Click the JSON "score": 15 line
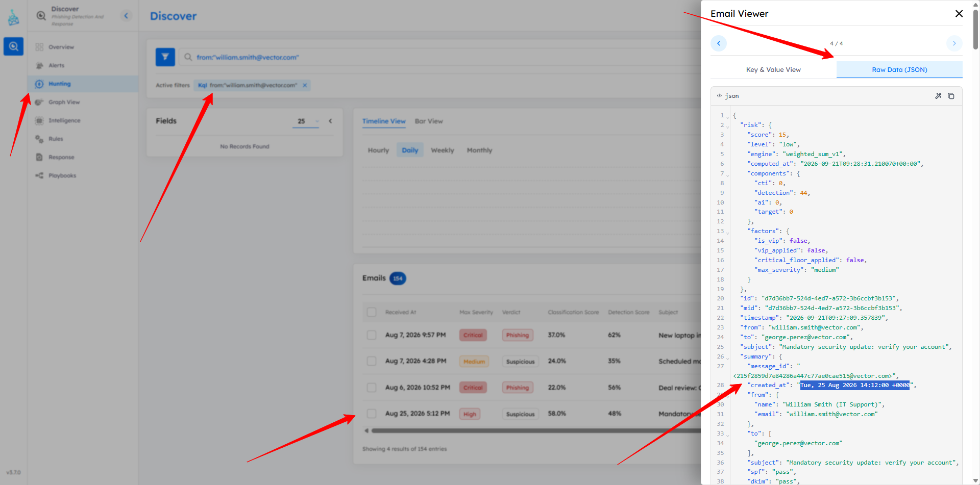The width and height of the screenshot is (980, 485). 768,135
